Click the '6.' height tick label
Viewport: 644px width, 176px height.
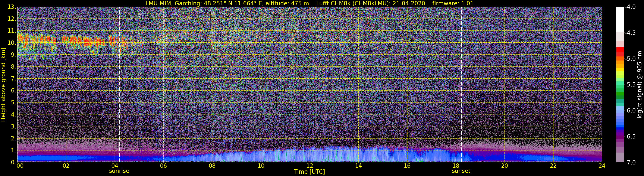[13, 91]
